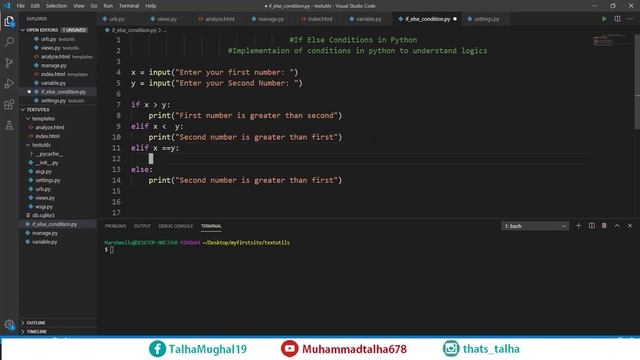640x360 pixels.
Task: Split the editor to the right
Action: coord(617,19)
